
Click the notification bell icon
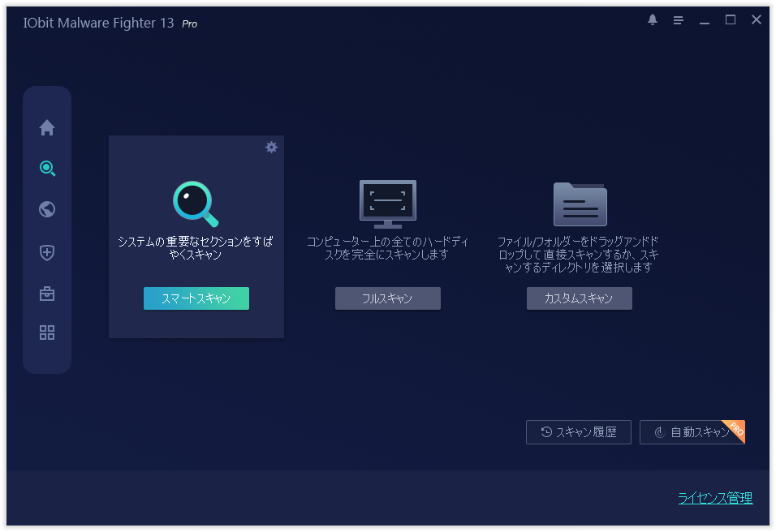pos(653,20)
